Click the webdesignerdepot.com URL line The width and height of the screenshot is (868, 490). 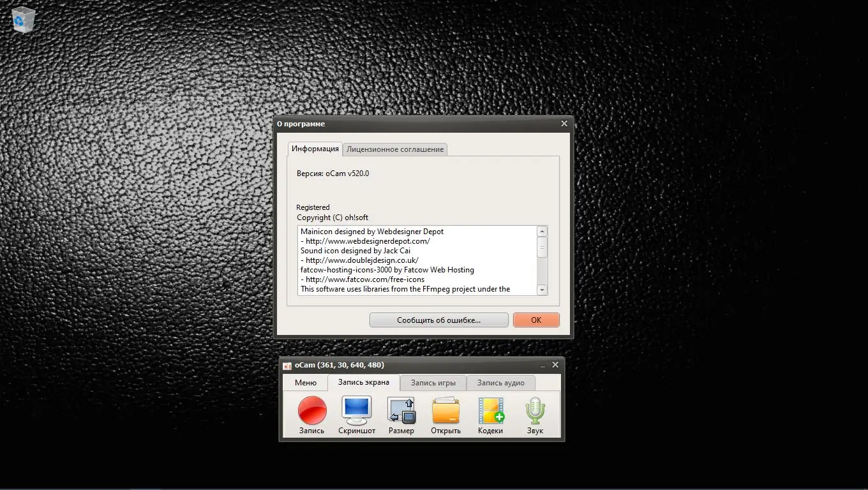coord(365,241)
